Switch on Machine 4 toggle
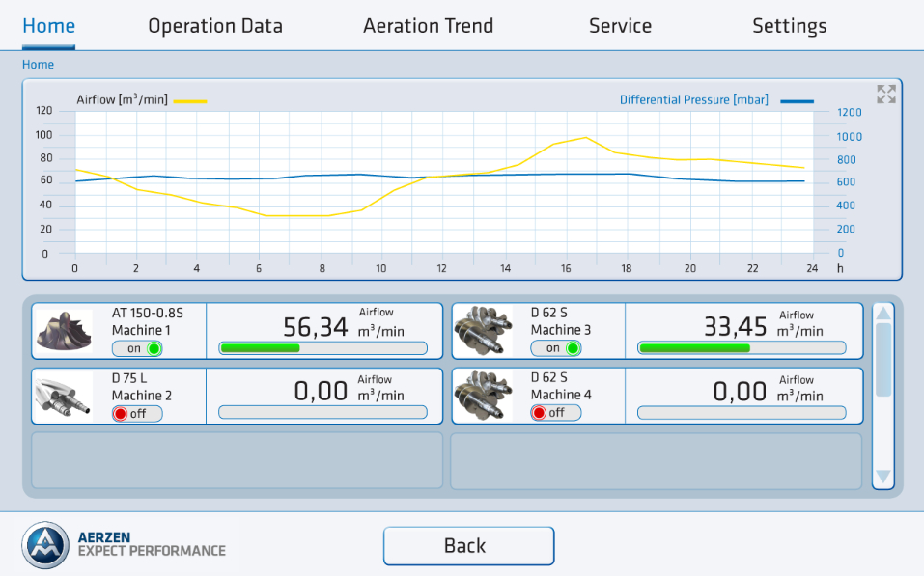The width and height of the screenshot is (924, 576). [556, 413]
